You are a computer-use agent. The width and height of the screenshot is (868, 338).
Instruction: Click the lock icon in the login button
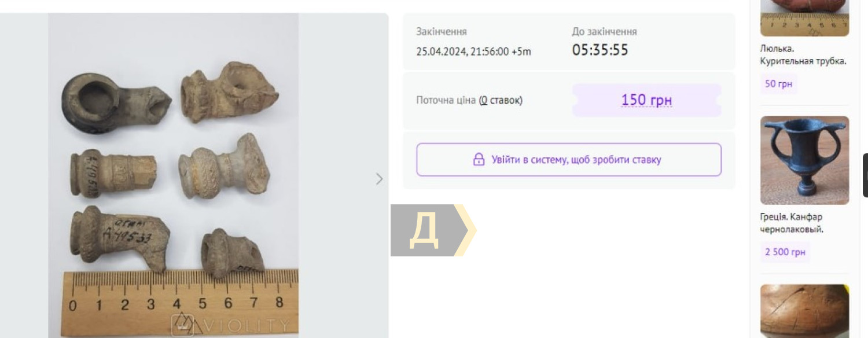[479, 160]
